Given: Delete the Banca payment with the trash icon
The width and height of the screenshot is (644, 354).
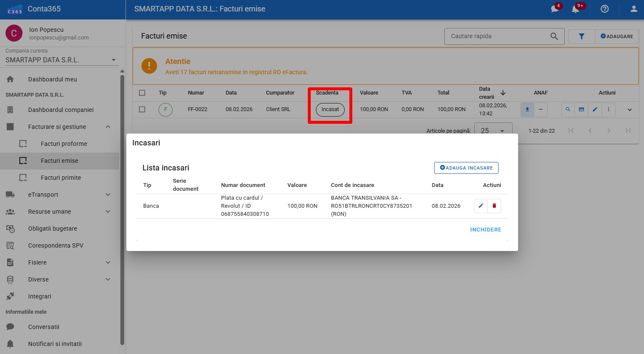Looking at the screenshot, I should [494, 206].
